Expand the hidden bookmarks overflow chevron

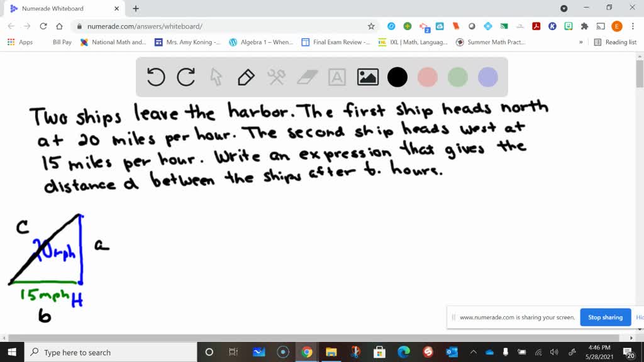click(580, 42)
